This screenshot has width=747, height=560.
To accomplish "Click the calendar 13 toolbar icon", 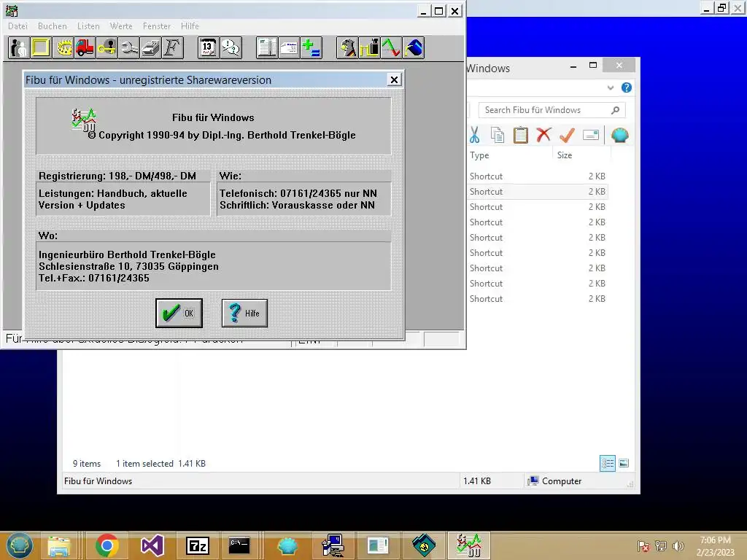I will 209,47.
